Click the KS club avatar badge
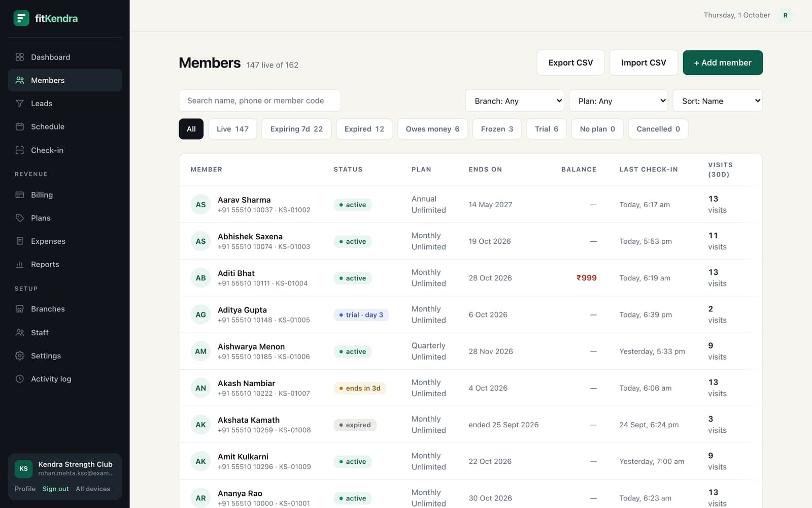812x508 pixels. click(23, 468)
